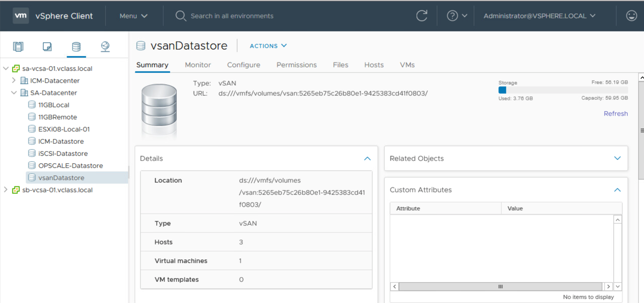Open the Hosts and Clusters view icon
The width and height of the screenshot is (644, 303).
click(18, 47)
